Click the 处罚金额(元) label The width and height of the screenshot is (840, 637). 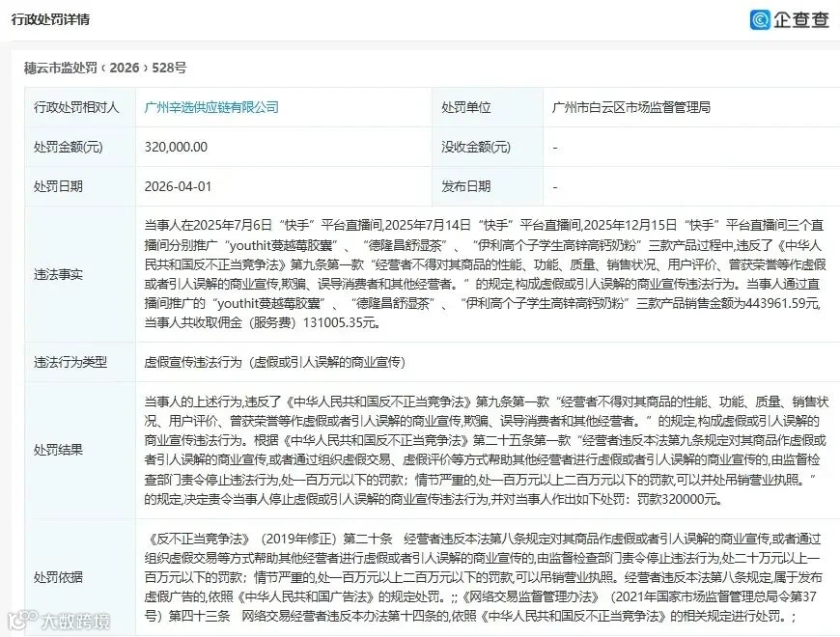pos(68,147)
